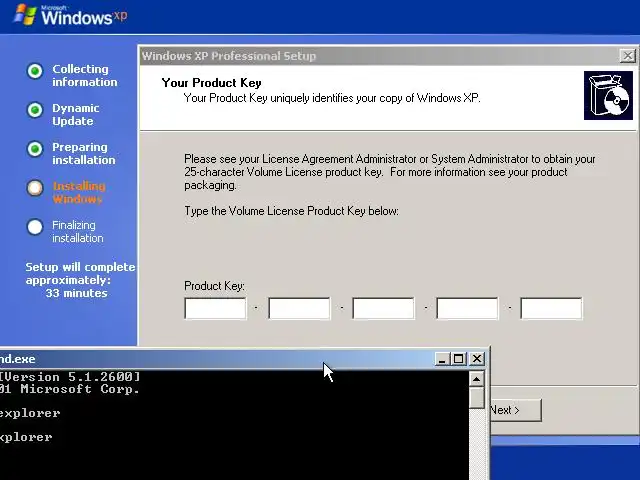Minimize the command prompt window
This screenshot has width=640, height=480.
pyautogui.click(x=442, y=359)
